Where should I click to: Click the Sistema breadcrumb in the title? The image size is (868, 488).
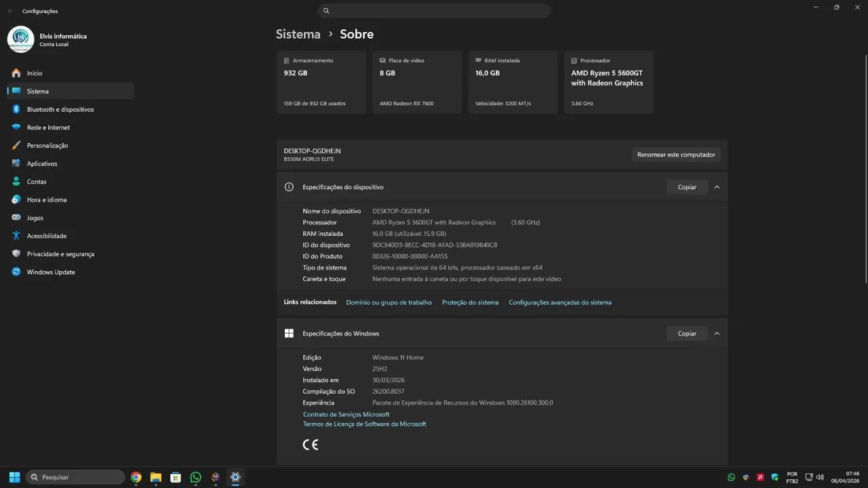click(298, 34)
